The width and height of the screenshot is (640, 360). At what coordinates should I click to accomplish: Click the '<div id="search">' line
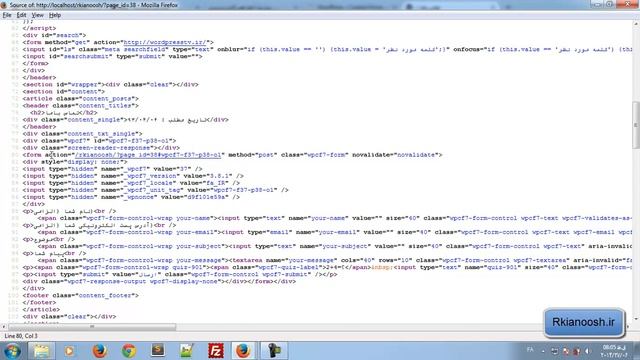54,36
